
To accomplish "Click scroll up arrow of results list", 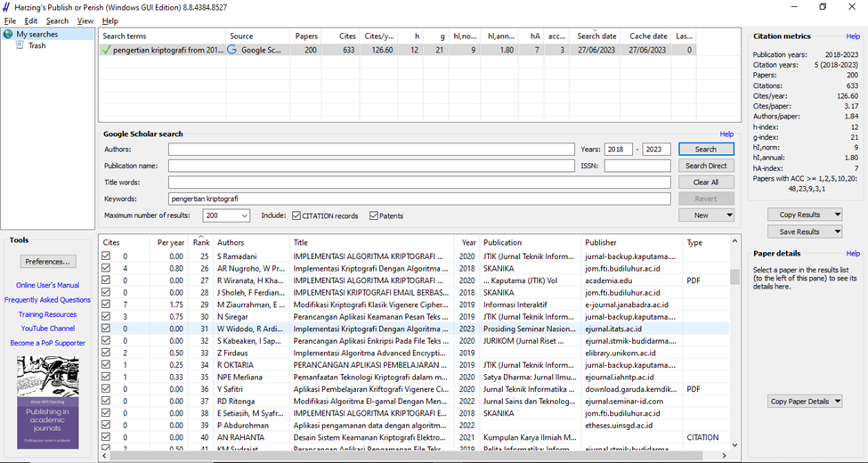I will click(x=734, y=241).
